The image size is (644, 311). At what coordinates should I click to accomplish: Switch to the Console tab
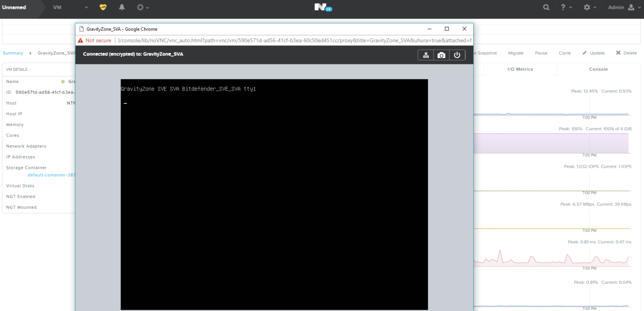coord(598,69)
